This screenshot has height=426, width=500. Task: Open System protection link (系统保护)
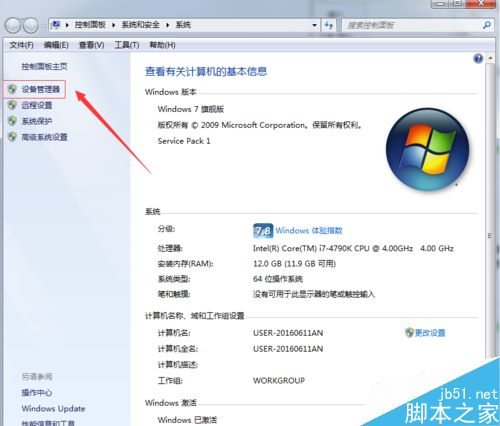[x=37, y=121]
